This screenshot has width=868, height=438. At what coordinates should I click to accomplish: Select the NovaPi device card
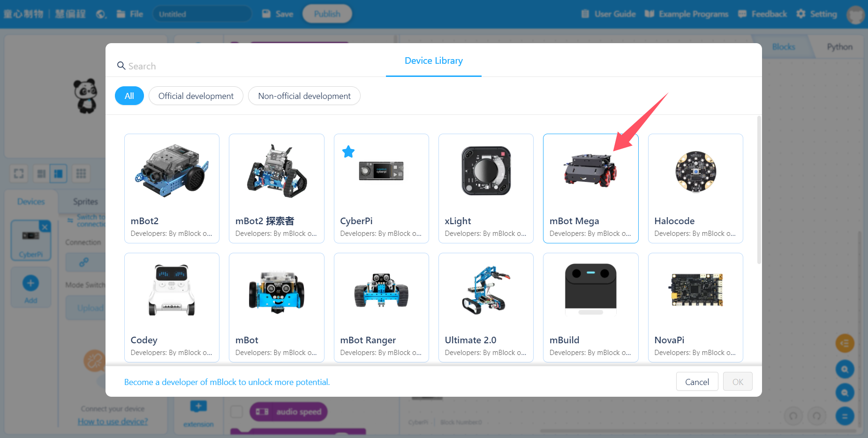[695, 308]
